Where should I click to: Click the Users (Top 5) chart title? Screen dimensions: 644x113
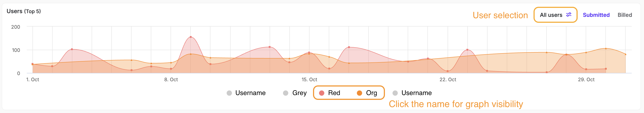point(24,11)
